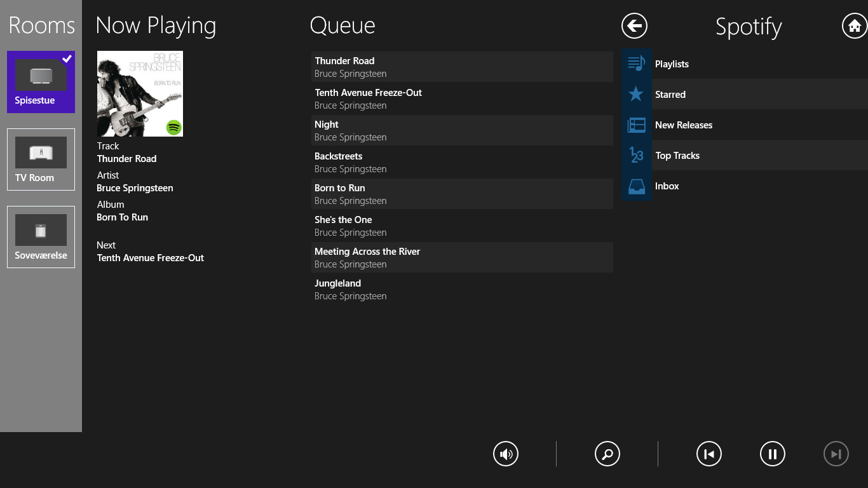Open the volume speaker icon
Screen dimensions: 868x488
click(506, 454)
